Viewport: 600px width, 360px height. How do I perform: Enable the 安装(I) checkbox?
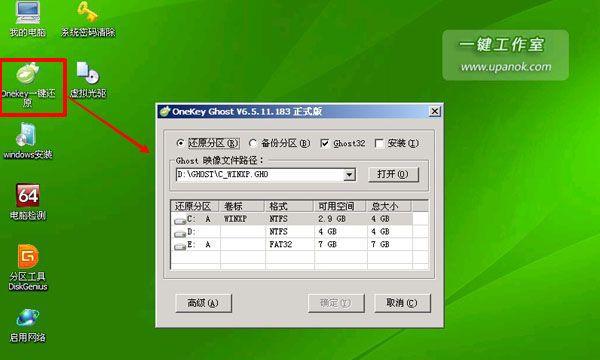379,143
